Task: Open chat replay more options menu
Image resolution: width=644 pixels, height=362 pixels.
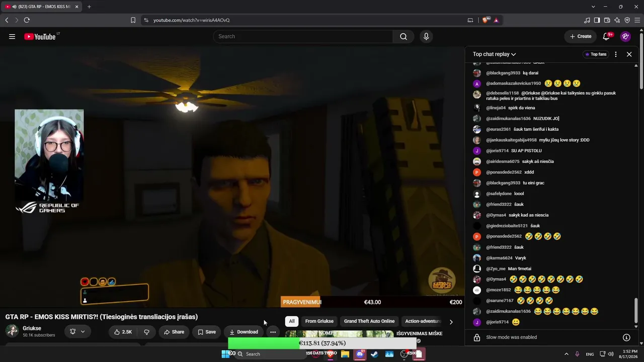Action: point(615,54)
